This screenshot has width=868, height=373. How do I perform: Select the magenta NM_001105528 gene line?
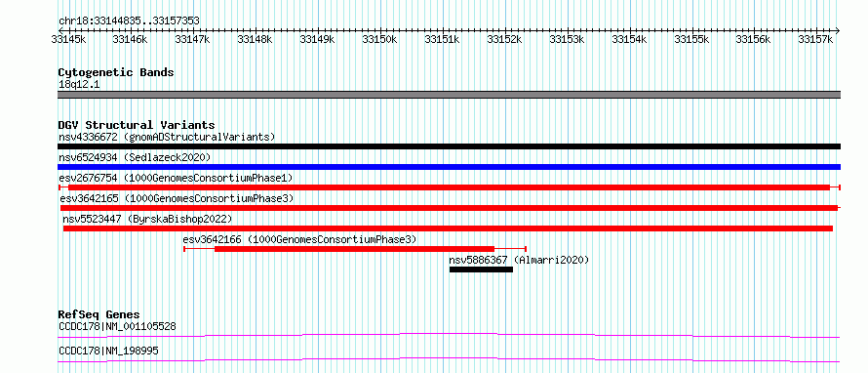click(x=449, y=335)
